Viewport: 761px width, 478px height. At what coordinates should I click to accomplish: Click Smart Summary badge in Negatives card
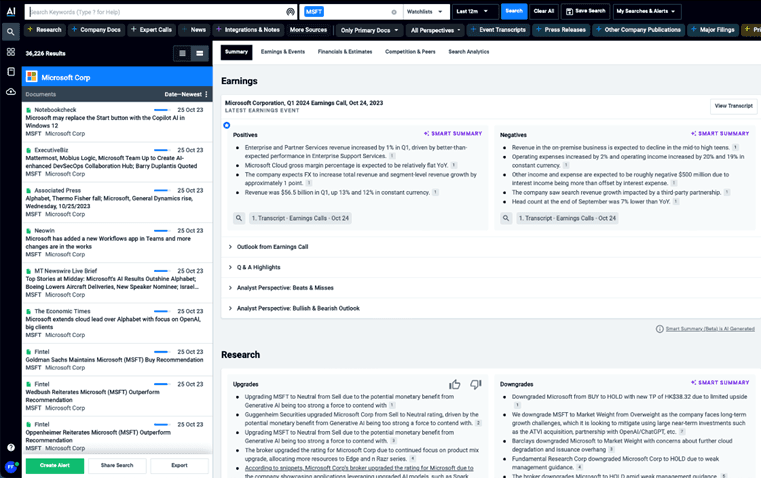pos(720,133)
